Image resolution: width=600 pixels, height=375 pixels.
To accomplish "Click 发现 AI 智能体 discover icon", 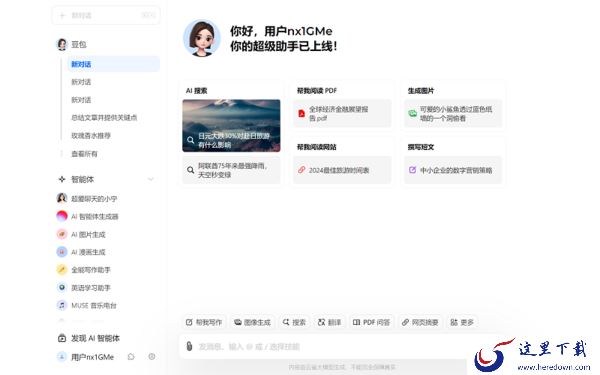I will [62, 338].
